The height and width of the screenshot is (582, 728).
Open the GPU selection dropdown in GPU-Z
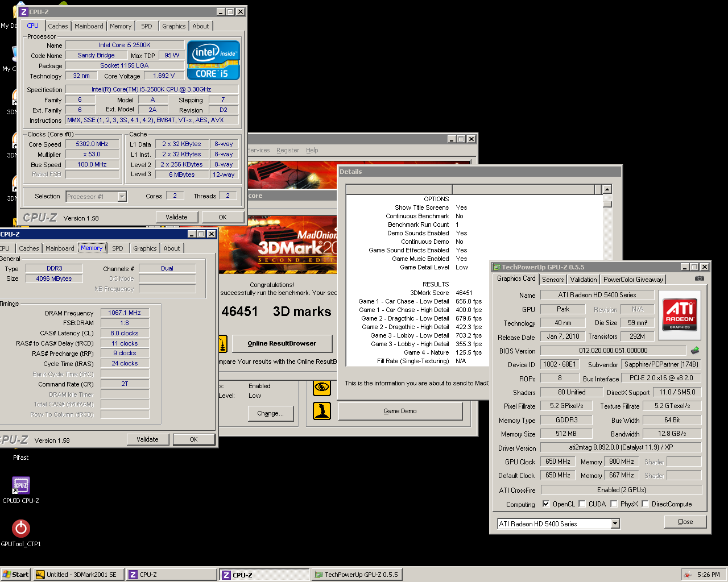615,524
